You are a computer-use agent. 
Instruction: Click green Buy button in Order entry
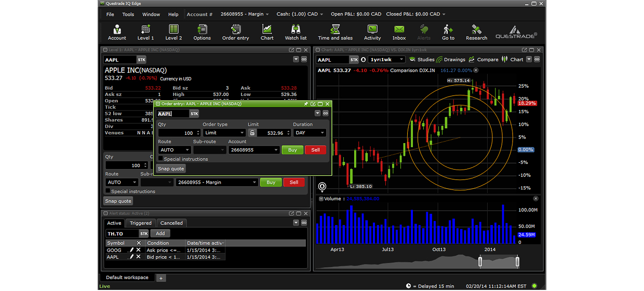(292, 150)
